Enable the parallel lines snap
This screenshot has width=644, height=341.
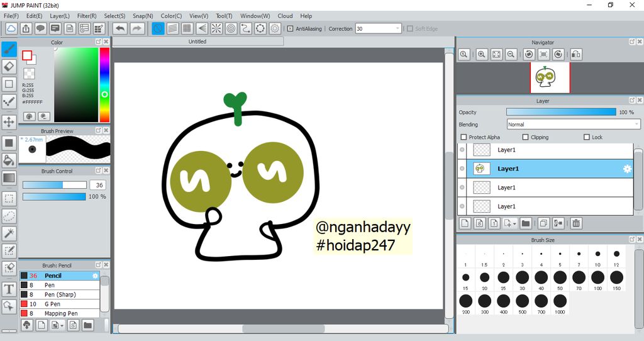point(173,29)
